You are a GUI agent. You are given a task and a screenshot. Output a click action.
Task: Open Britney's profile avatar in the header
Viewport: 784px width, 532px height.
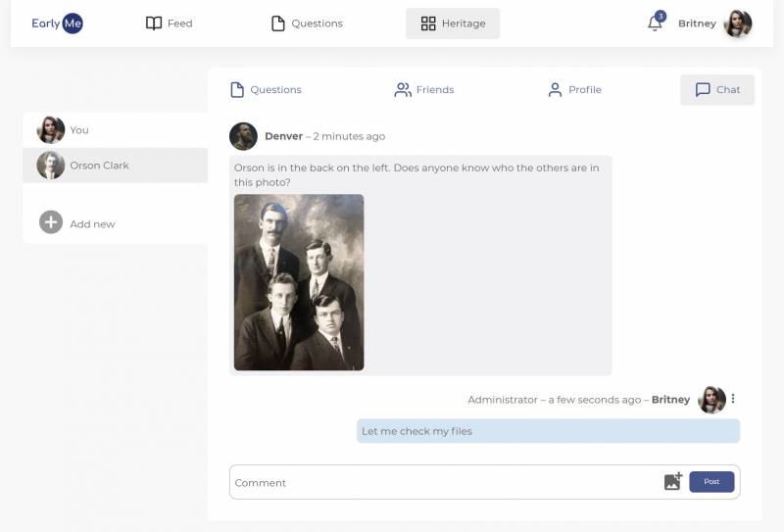tap(738, 23)
